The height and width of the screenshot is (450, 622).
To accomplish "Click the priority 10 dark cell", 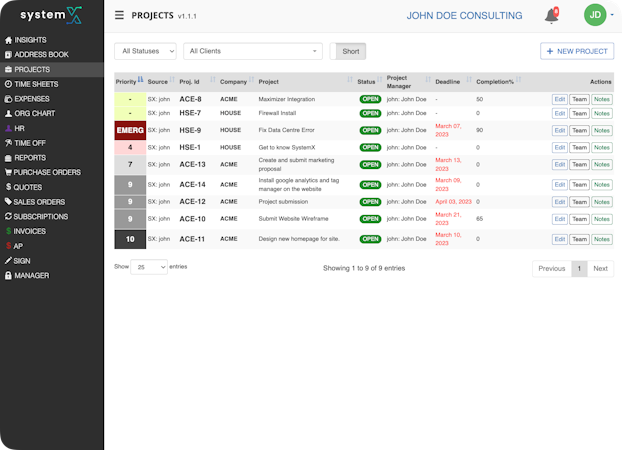I will point(130,239).
